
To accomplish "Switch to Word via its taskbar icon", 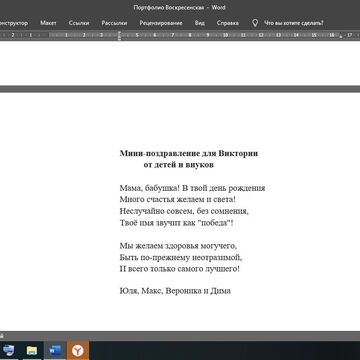I will pyautogui.click(x=55, y=351).
